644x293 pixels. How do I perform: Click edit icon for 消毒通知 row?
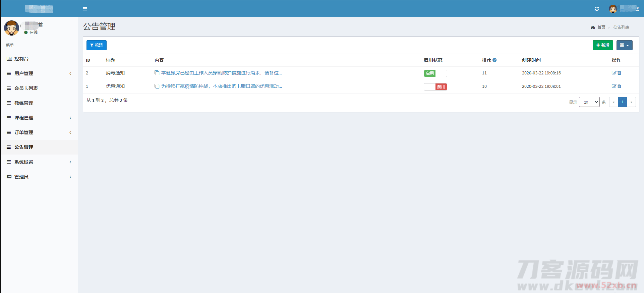pos(614,73)
